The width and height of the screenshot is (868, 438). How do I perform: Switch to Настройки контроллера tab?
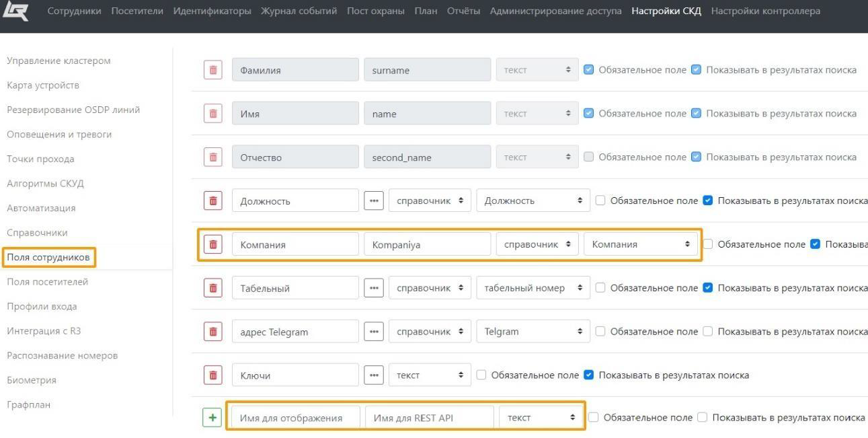pos(765,11)
